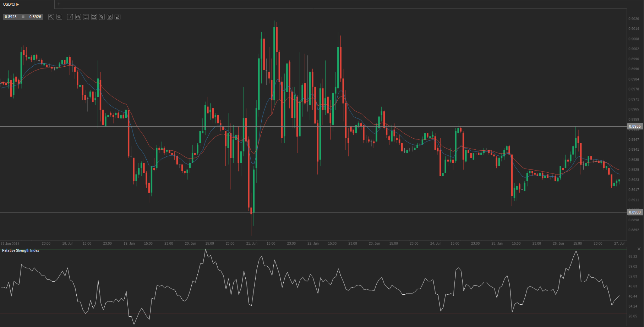Viewport: 644px width, 327px height.
Task: Click the 0.8971 price axis label
Action: click(x=634, y=99)
